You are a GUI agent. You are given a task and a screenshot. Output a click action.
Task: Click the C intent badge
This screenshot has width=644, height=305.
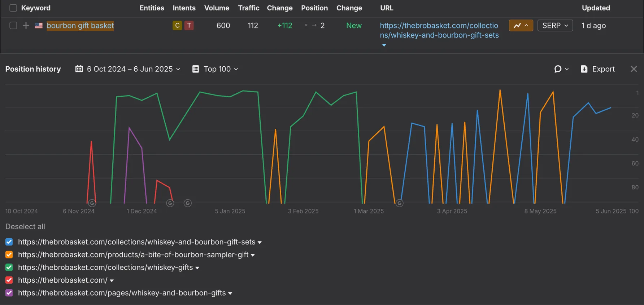click(177, 26)
